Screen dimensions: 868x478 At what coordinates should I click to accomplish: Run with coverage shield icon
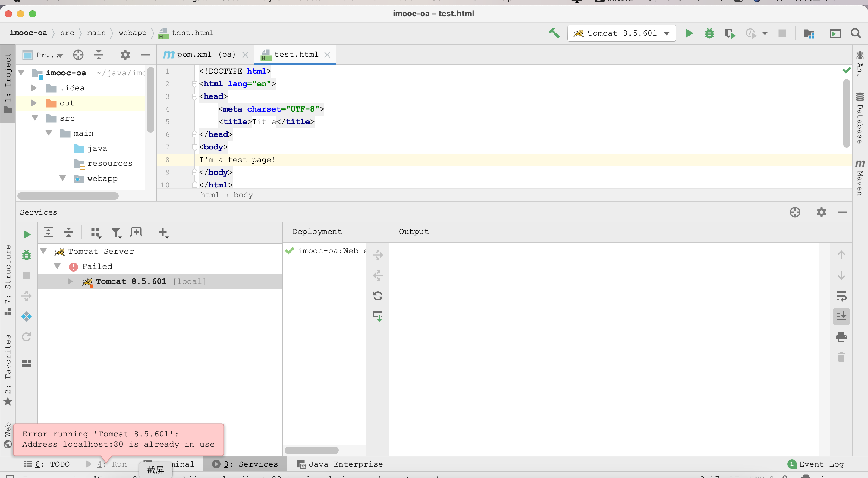coord(730,33)
